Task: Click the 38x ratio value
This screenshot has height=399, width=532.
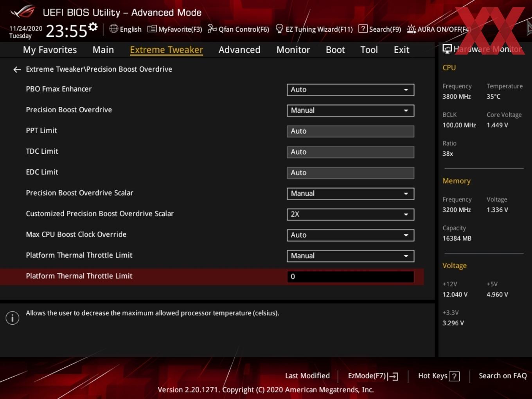Action: 448,154
